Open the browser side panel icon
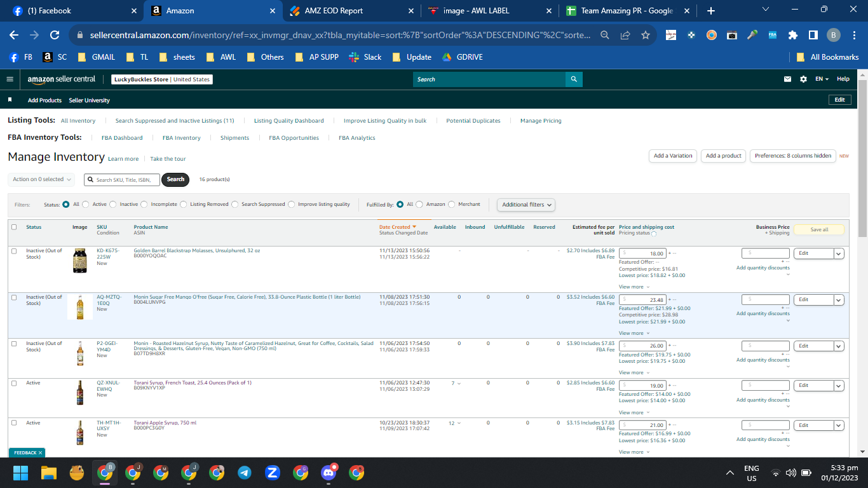 [x=813, y=35]
